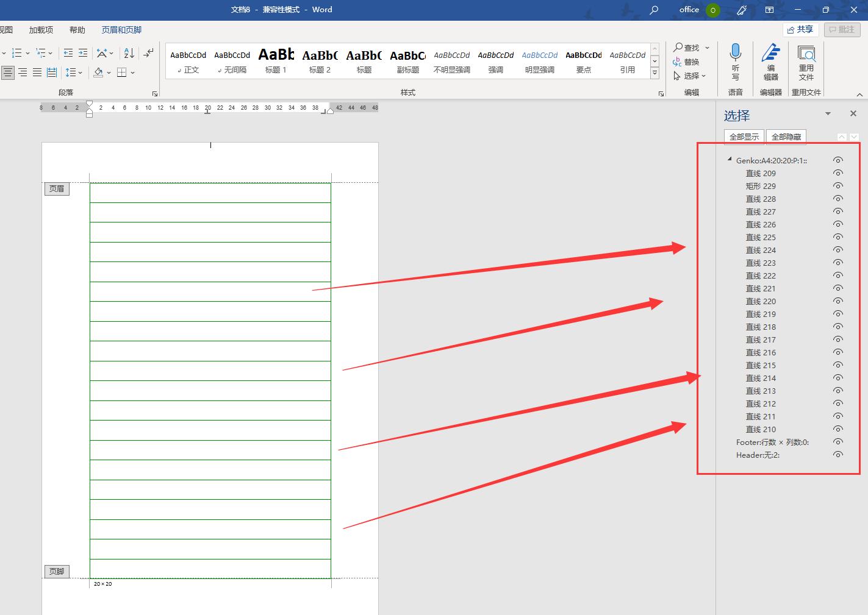The image size is (868, 615).
Task: Click the 全部隐藏 button
Action: click(x=786, y=137)
